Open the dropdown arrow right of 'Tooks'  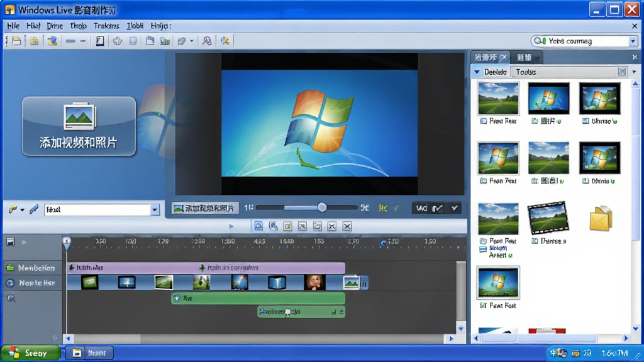634,72
